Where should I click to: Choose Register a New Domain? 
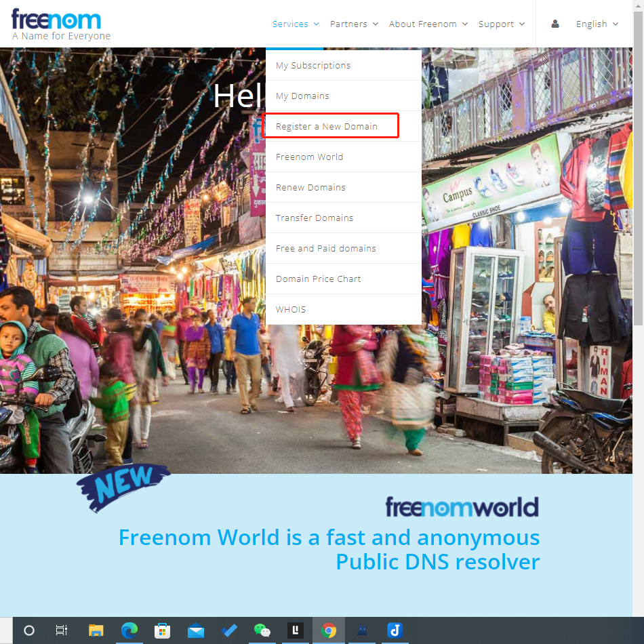pos(344,126)
